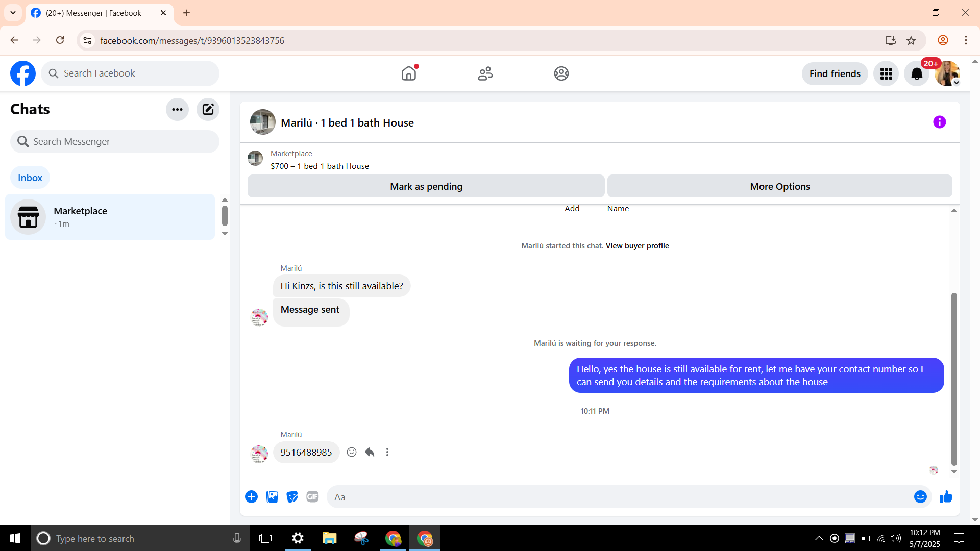
Task: Open Chats options three-dot menu
Action: coord(177,109)
